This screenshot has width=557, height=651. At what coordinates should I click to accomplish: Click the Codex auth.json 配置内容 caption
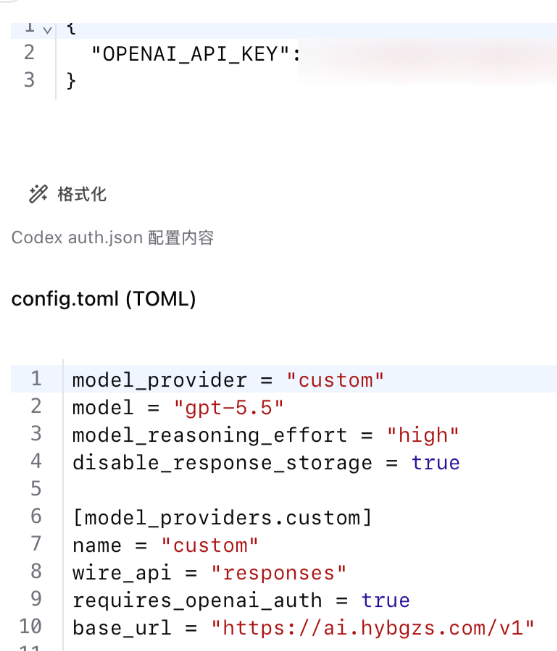pyautogui.click(x=112, y=237)
